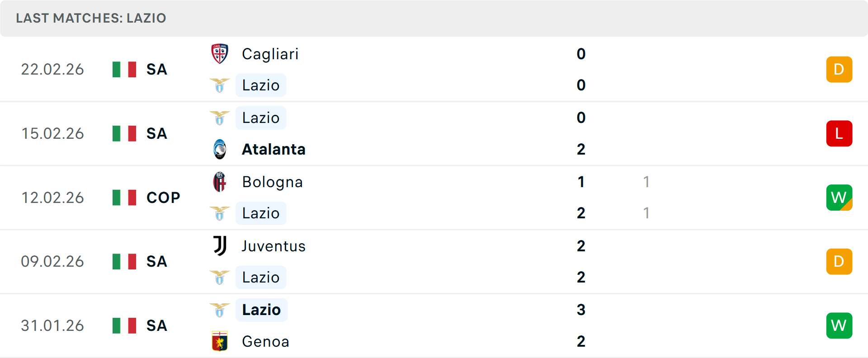
Task: Toggle the yellow D badge for the Cagliari match
Action: [x=839, y=69]
